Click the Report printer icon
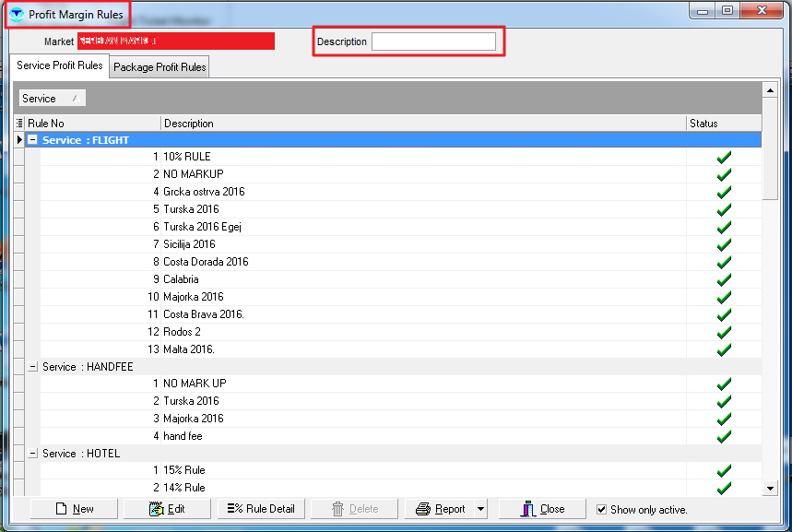The width and height of the screenshot is (792, 532). [x=423, y=509]
